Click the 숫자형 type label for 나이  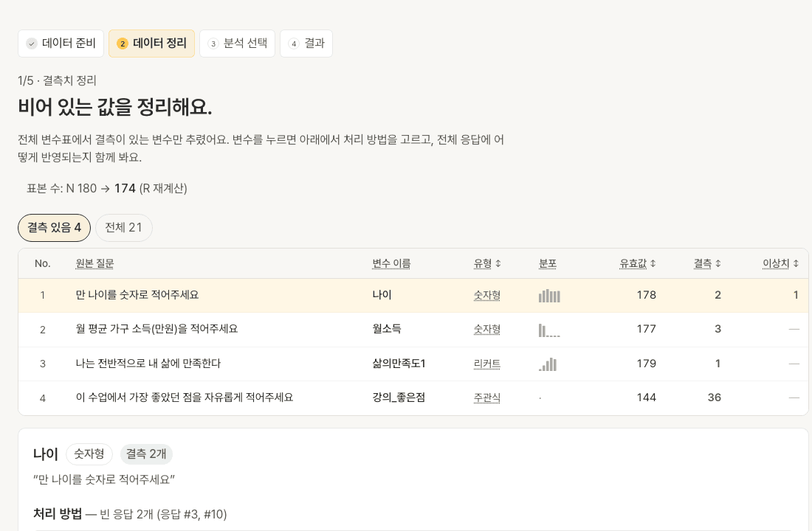[487, 296]
